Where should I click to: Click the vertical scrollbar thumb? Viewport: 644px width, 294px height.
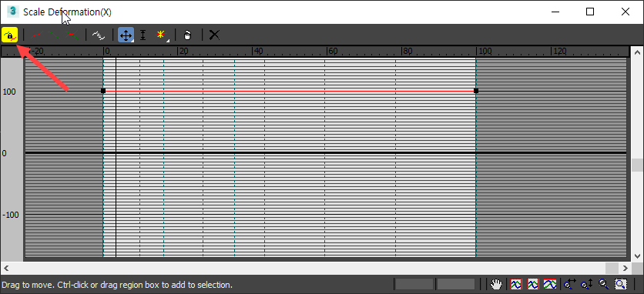(637, 165)
